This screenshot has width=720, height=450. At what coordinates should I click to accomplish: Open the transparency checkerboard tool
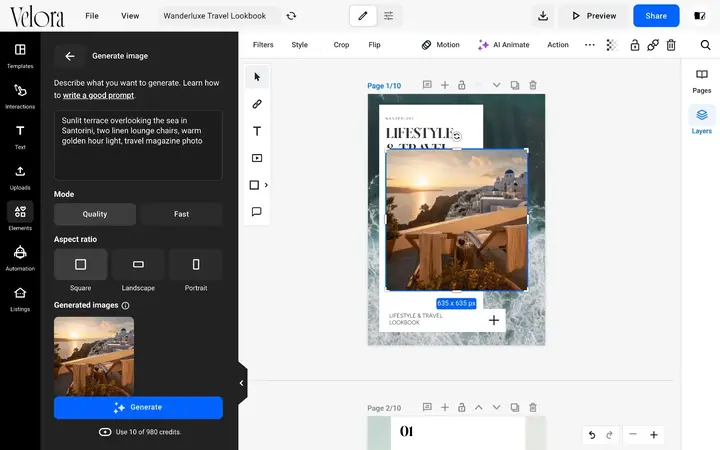tap(612, 45)
